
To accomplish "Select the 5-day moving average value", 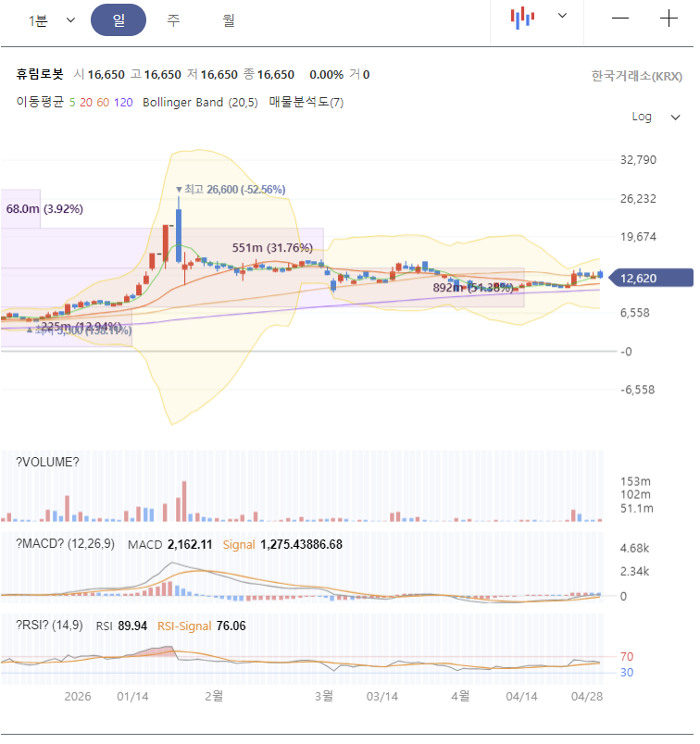I will pyautogui.click(x=72, y=103).
